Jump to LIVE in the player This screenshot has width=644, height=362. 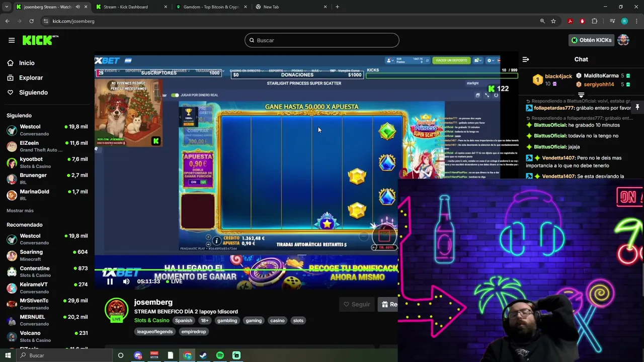pyautogui.click(x=174, y=282)
